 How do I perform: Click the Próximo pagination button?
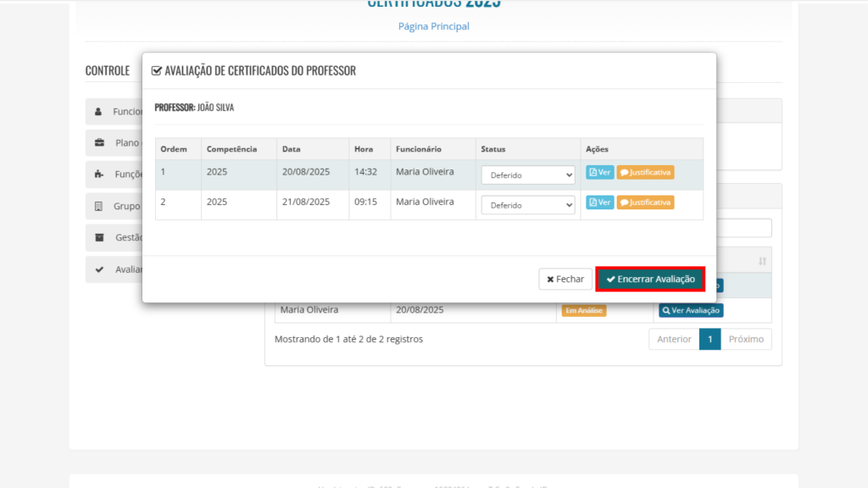(746, 339)
